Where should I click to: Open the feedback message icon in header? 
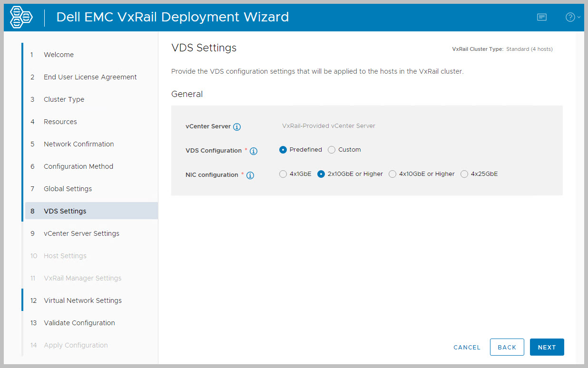tap(541, 17)
